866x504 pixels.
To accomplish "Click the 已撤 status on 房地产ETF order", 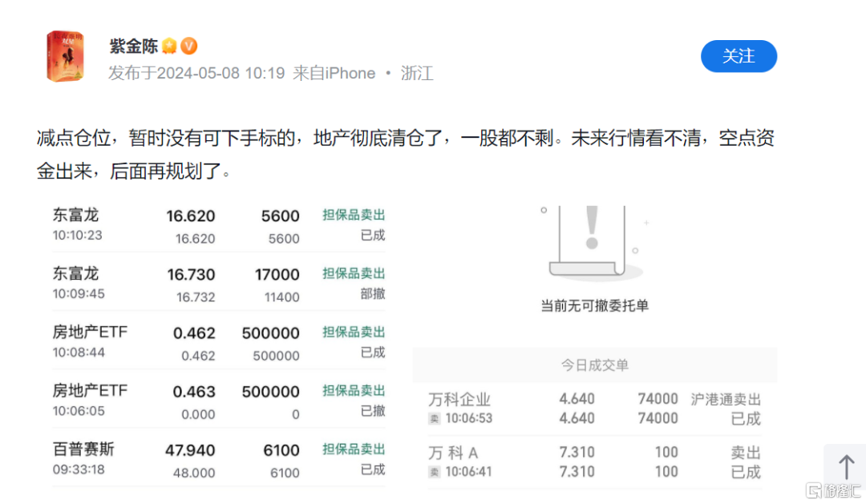I will pos(373,411).
